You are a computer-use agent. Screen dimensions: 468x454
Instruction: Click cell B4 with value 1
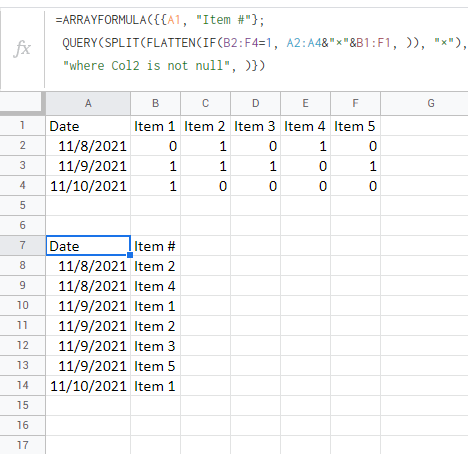tap(155, 186)
